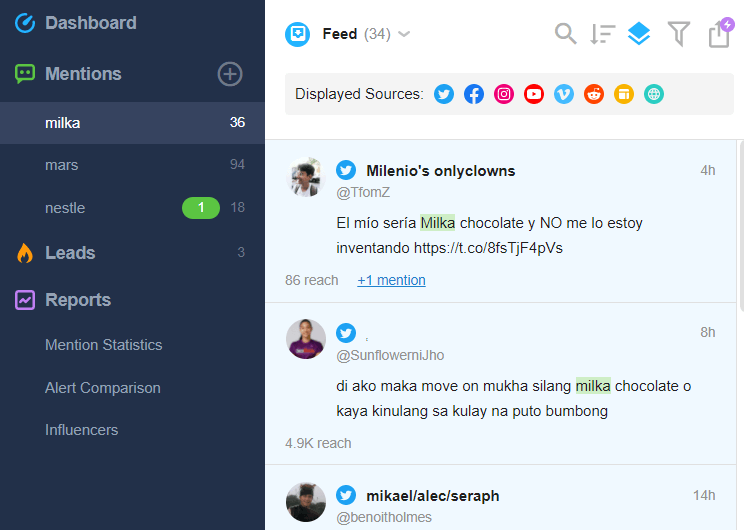Select the mars alert

[132, 165]
